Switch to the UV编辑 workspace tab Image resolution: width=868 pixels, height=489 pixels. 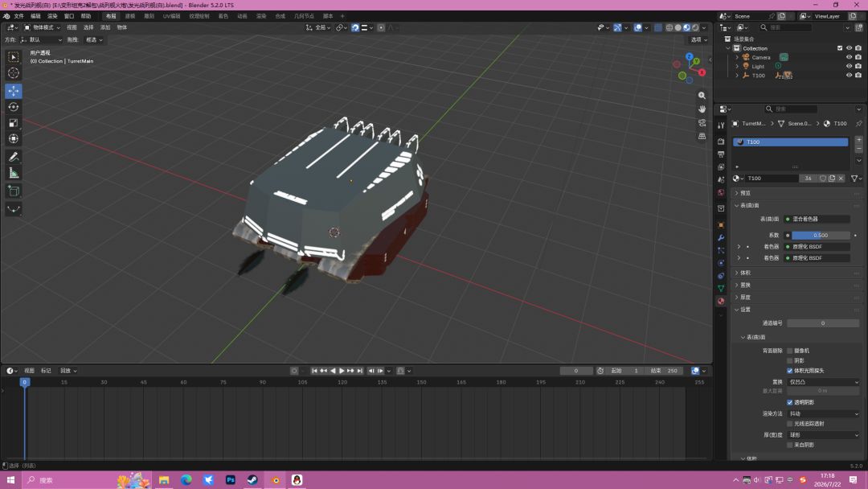click(x=172, y=16)
